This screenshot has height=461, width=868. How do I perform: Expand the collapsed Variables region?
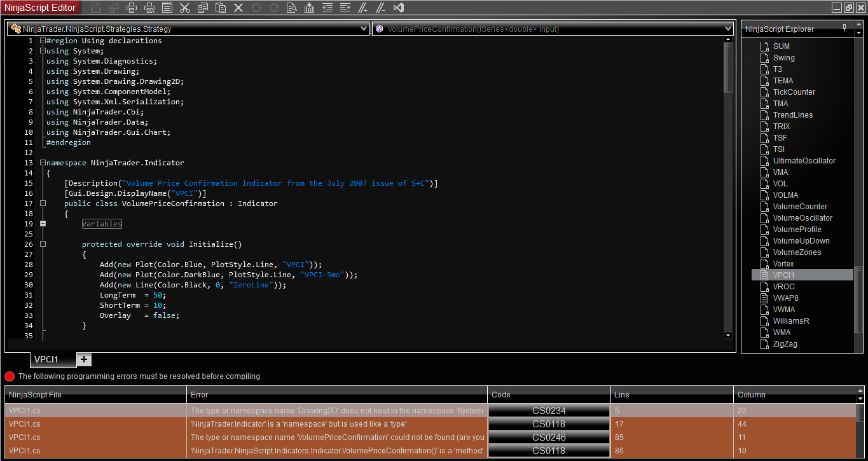point(43,224)
